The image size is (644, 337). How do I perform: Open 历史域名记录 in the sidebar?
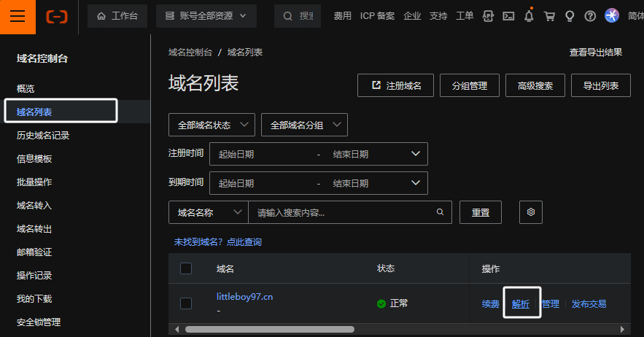click(43, 135)
